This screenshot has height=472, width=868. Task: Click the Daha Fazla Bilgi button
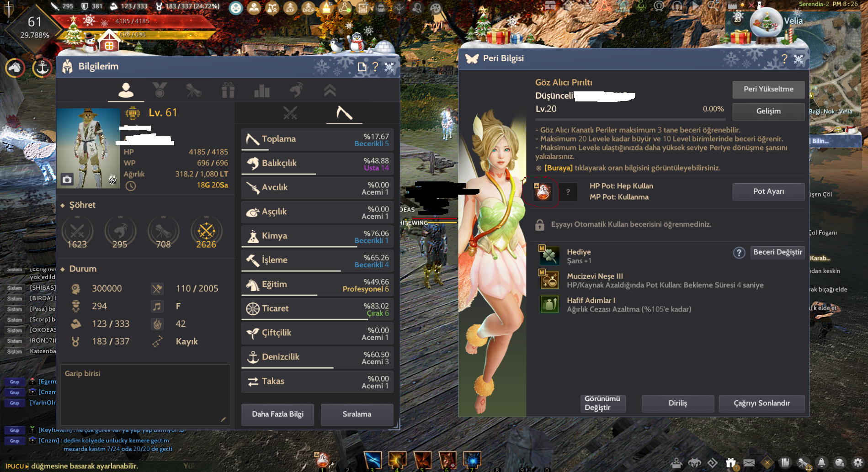point(277,414)
